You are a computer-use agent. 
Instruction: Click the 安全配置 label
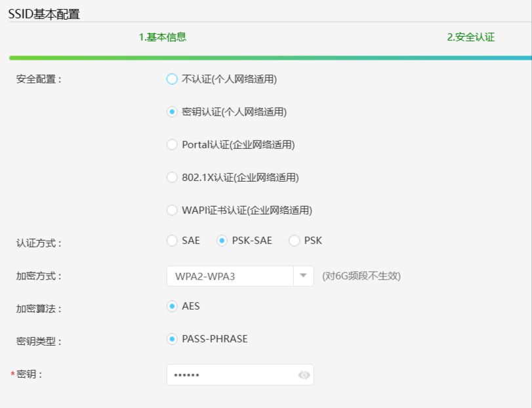point(39,79)
